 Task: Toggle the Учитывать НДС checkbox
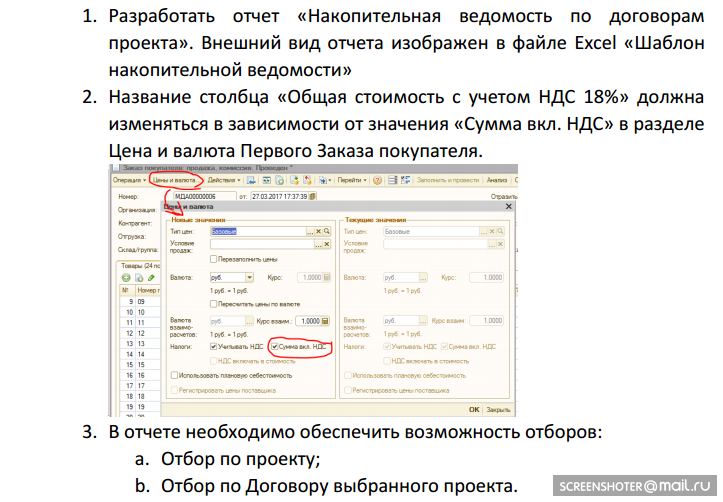pyautogui.click(x=214, y=346)
